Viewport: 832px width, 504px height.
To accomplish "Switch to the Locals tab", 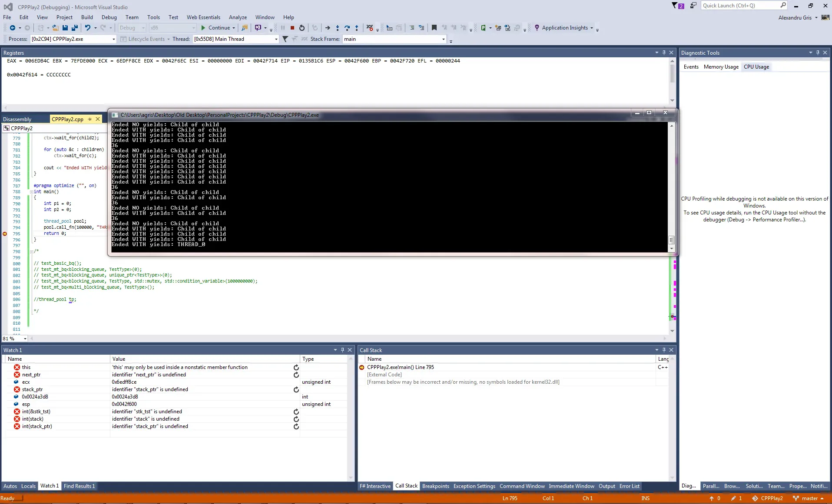I will pos(28,486).
